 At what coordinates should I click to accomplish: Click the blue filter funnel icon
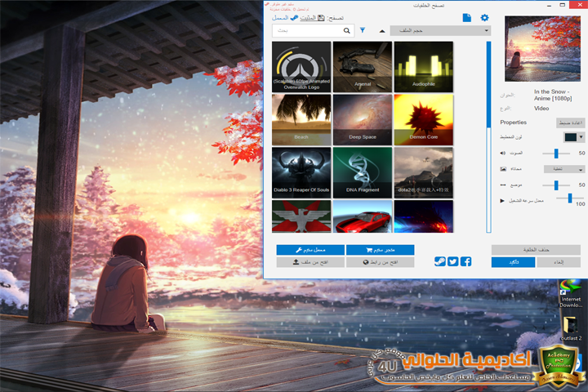363,30
